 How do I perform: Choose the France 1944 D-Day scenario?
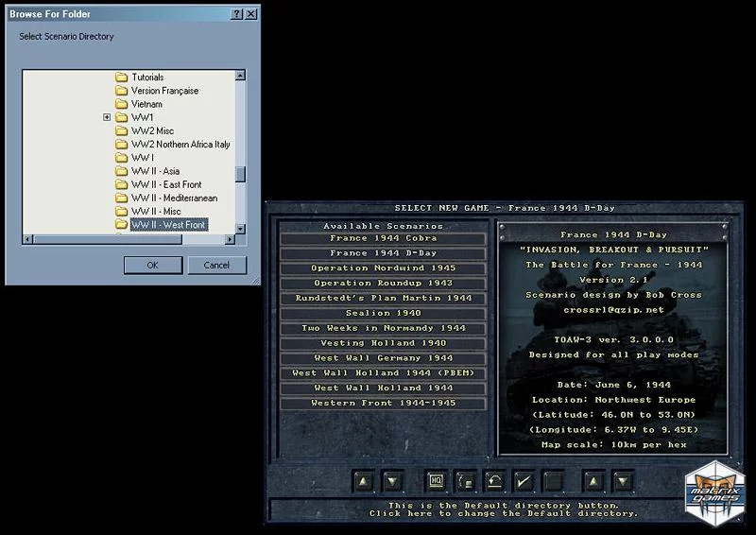(x=384, y=253)
